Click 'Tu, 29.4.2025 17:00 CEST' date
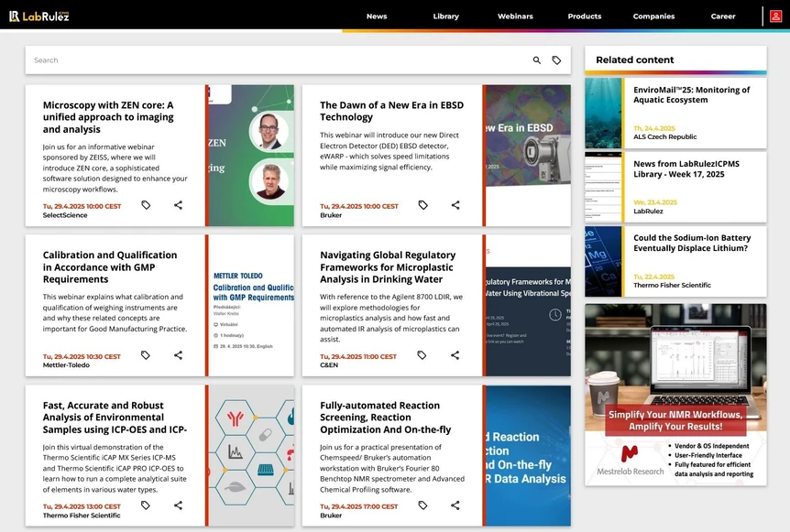The image size is (790, 532). (x=358, y=507)
